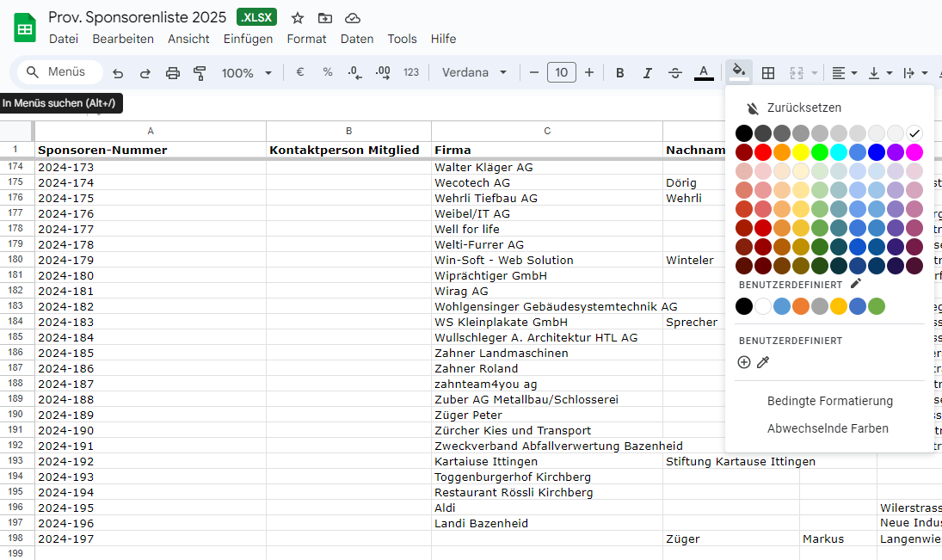Choose the bright red color swatch
Viewport: 942px width, 560px height.
pyautogui.click(x=763, y=152)
